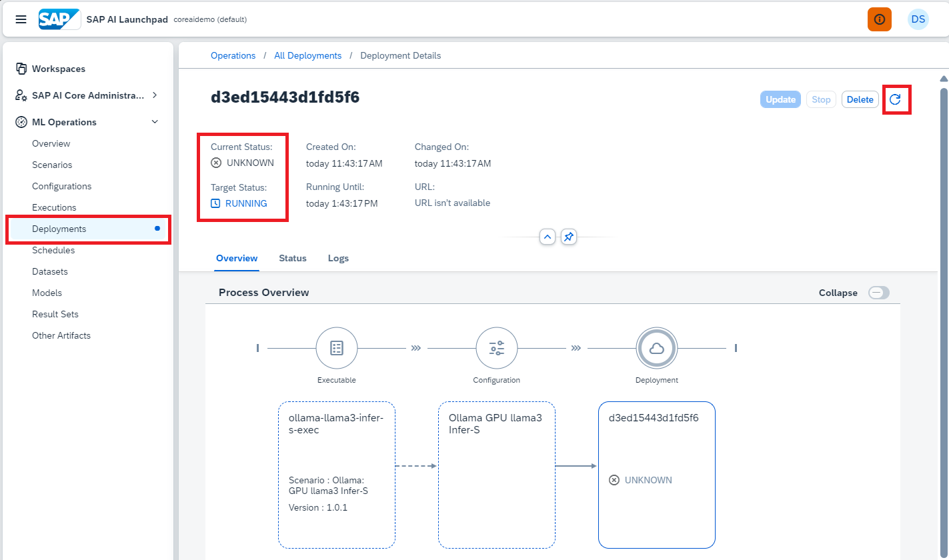Image resolution: width=949 pixels, height=560 pixels.
Task: Click the UNKNOWN status icon under Current Status
Action: [216, 163]
